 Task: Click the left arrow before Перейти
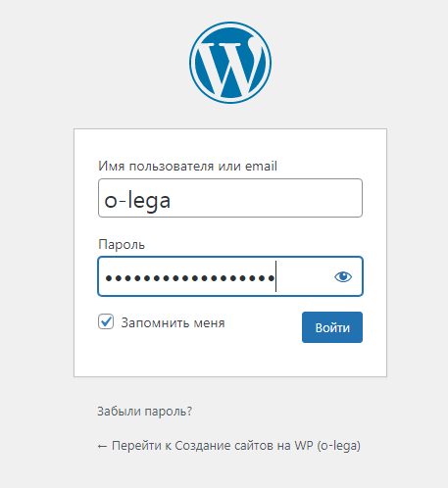click(x=102, y=446)
